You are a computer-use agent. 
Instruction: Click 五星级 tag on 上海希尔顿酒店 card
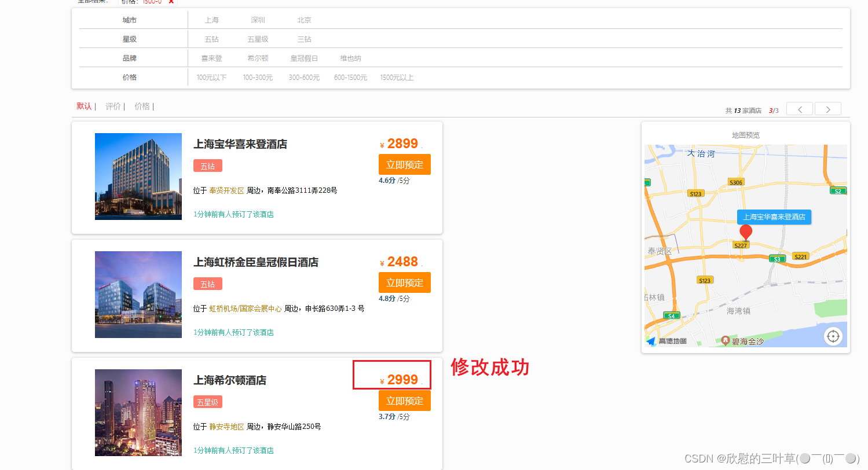(208, 402)
